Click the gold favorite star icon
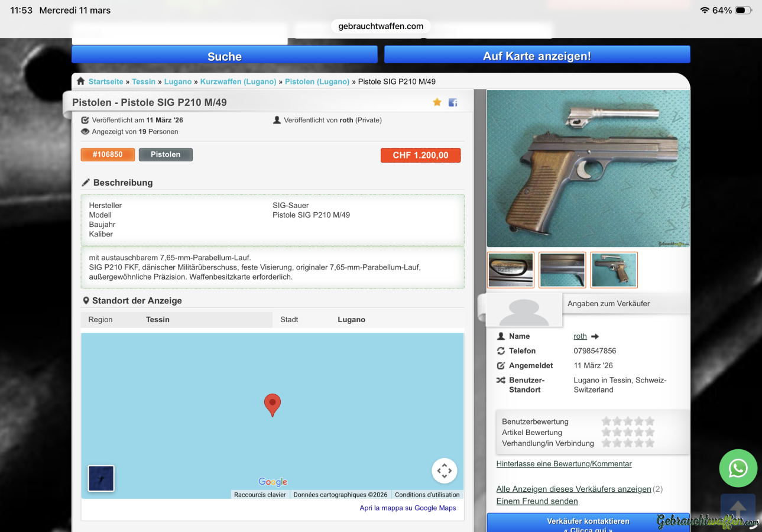The width and height of the screenshot is (762, 532). (x=437, y=102)
